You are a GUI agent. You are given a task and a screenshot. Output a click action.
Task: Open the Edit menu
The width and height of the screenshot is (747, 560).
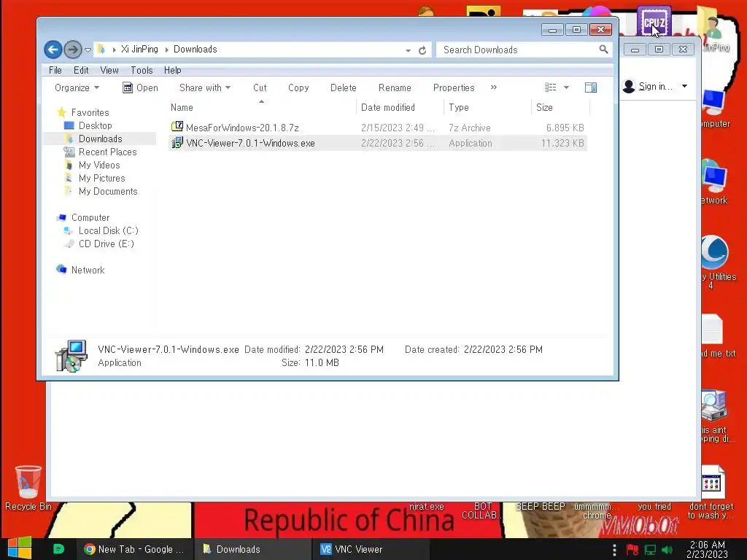pos(81,70)
